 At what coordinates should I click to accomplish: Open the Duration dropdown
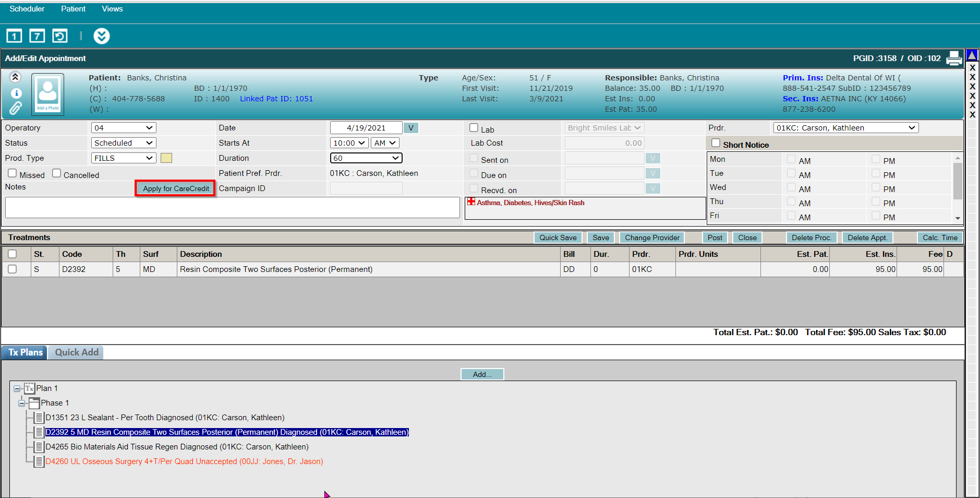[x=366, y=158]
